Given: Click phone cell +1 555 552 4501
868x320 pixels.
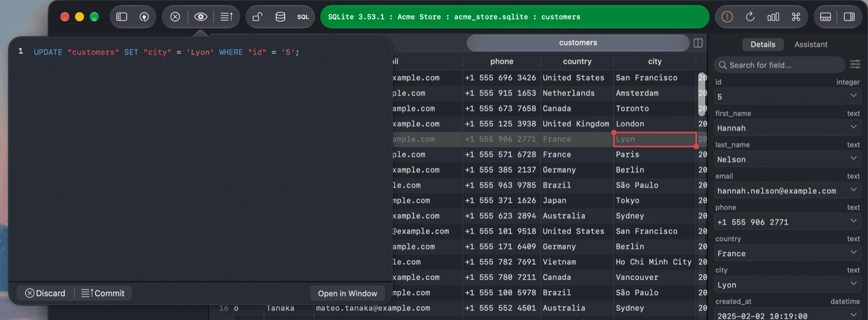Looking at the screenshot, I should click(502, 308).
